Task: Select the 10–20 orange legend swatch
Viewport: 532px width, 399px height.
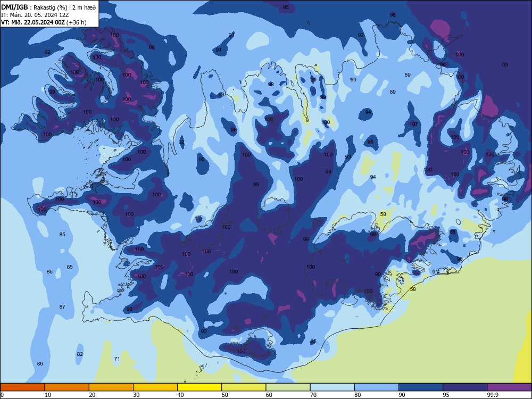Action: pos(67,387)
